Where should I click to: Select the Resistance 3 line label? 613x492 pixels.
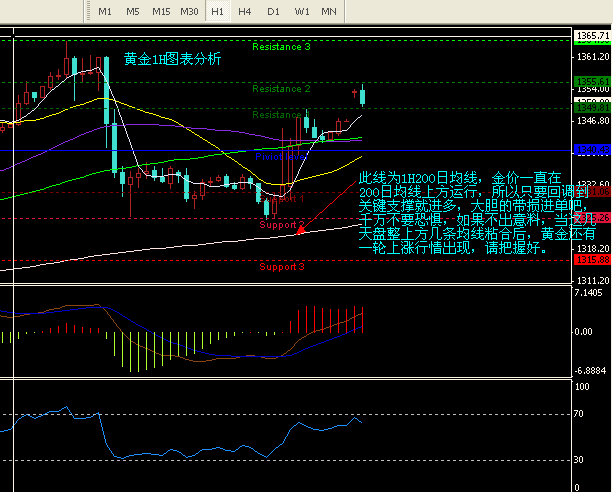(281, 47)
